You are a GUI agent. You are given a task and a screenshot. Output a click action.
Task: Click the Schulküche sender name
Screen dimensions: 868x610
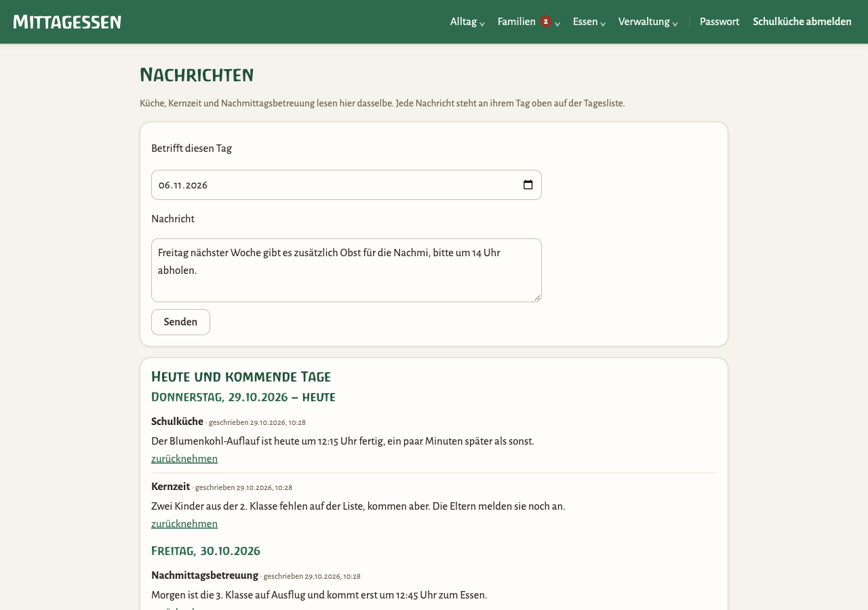tap(177, 422)
